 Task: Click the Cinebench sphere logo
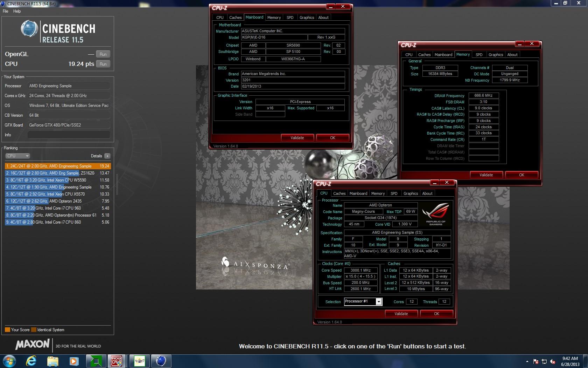pos(29,29)
